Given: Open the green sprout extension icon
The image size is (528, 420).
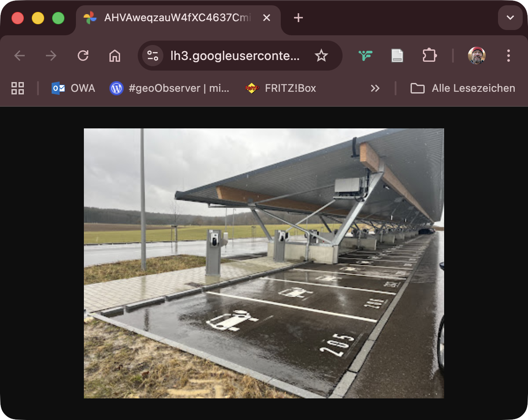Looking at the screenshot, I should click(366, 56).
